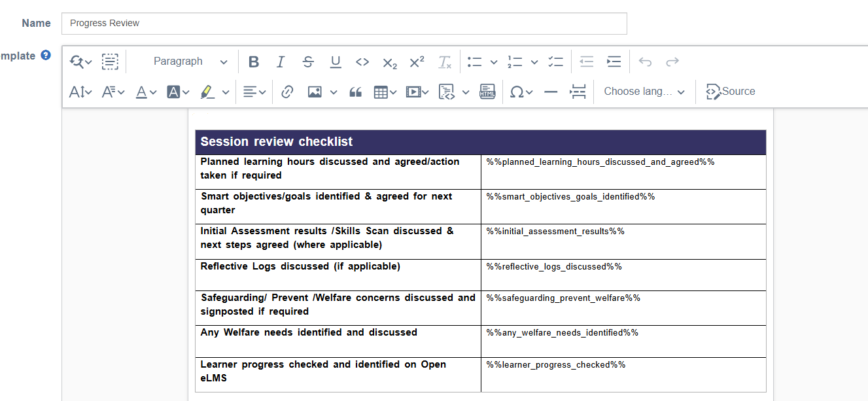Viewport: 868px width, 401px height.
Task: Apply superscript formatting
Action: pyautogui.click(x=417, y=61)
